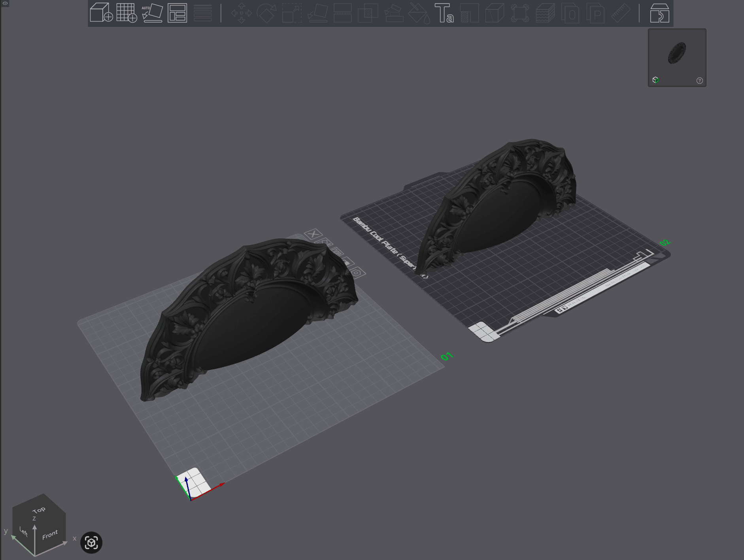Click the hatched corner square tool icon
This screenshot has height=560, width=744.
[470, 13]
